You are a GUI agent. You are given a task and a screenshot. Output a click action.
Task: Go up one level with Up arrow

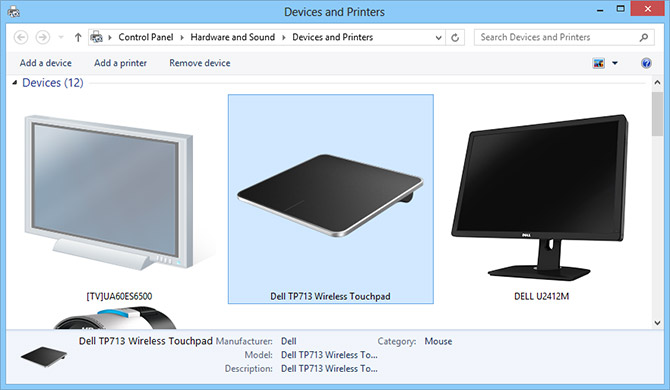[x=78, y=38]
